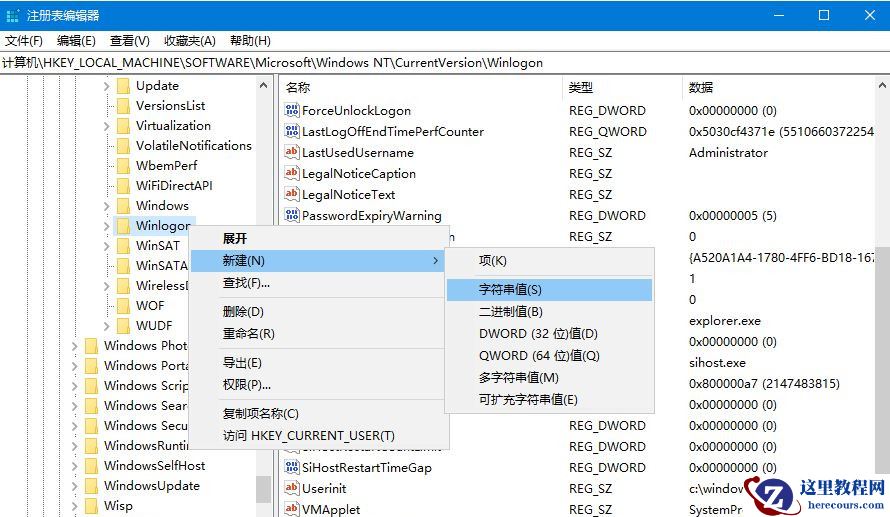890x517 pixels.
Task: Click the 类型 column header
Action: (623, 87)
